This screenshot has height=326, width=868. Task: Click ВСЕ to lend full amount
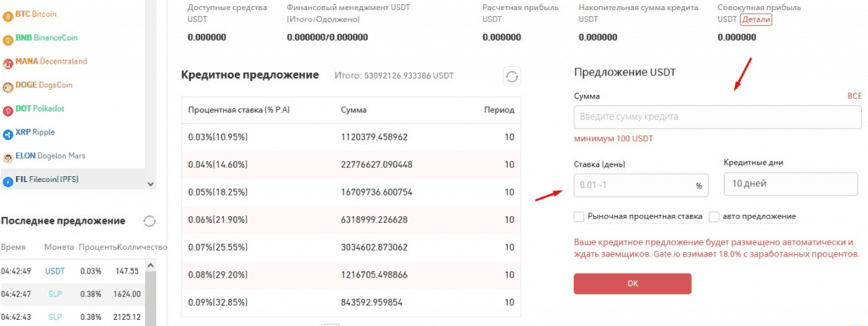point(854,97)
